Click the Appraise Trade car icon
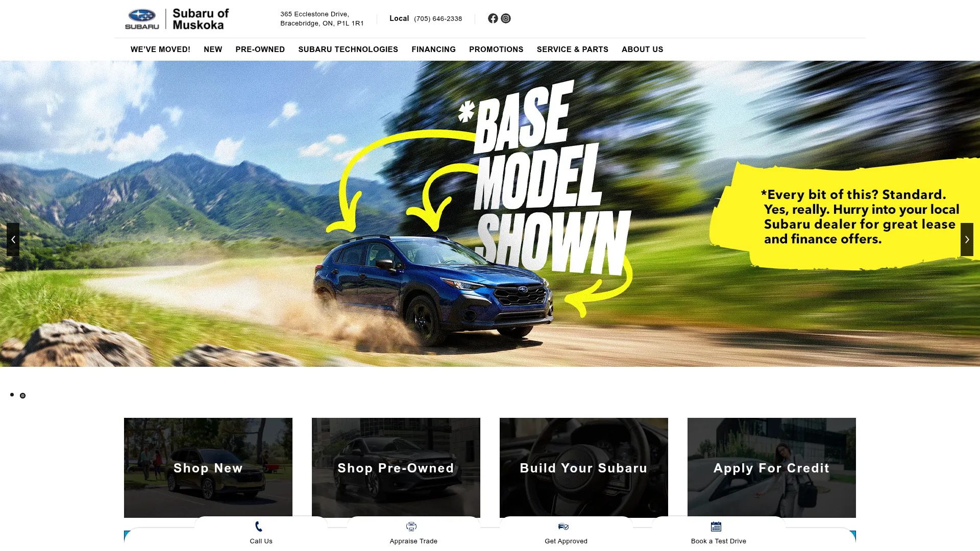The height and width of the screenshot is (551, 980). point(411,527)
